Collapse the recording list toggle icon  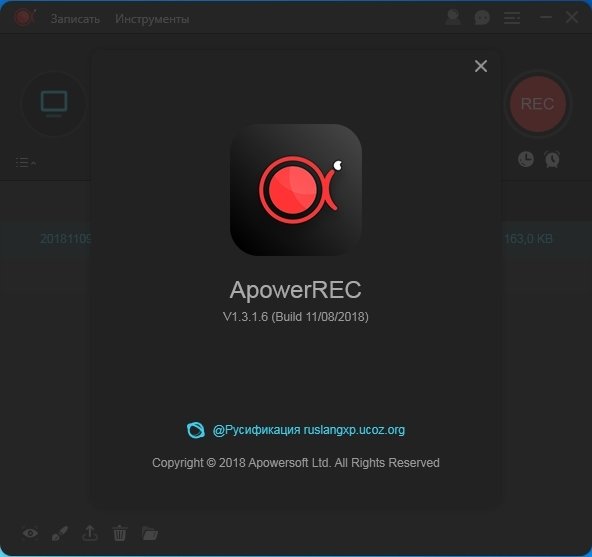[26, 162]
